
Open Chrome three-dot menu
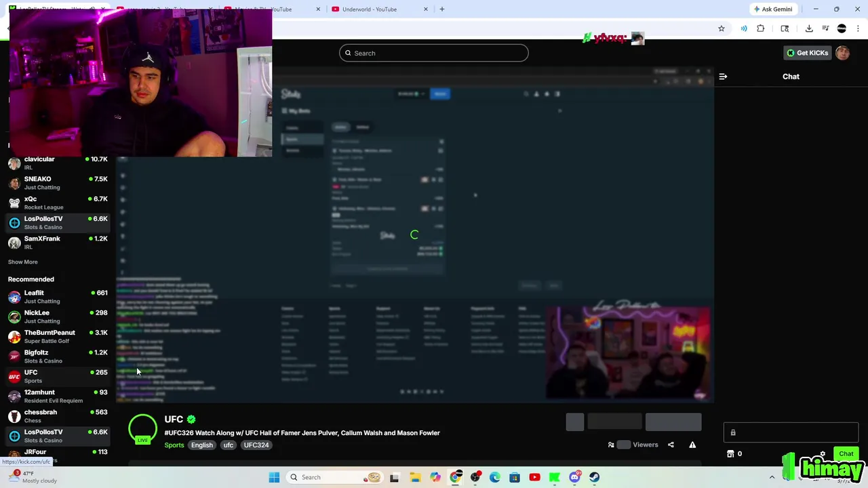click(x=858, y=28)
